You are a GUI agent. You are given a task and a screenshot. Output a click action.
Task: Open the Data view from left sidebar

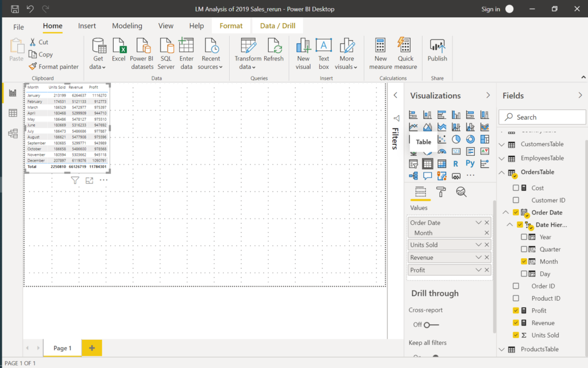(x=13, y=113)
